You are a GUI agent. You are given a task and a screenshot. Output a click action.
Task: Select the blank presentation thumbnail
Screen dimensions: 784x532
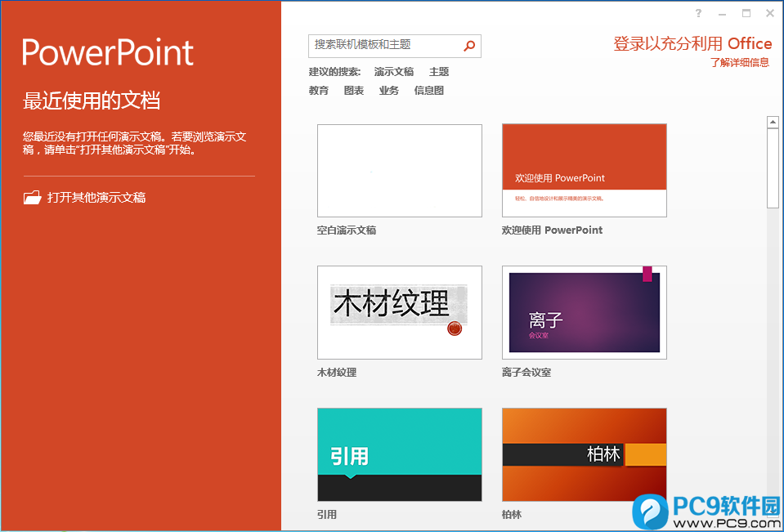pyautogui.click(x=400, y=171)
